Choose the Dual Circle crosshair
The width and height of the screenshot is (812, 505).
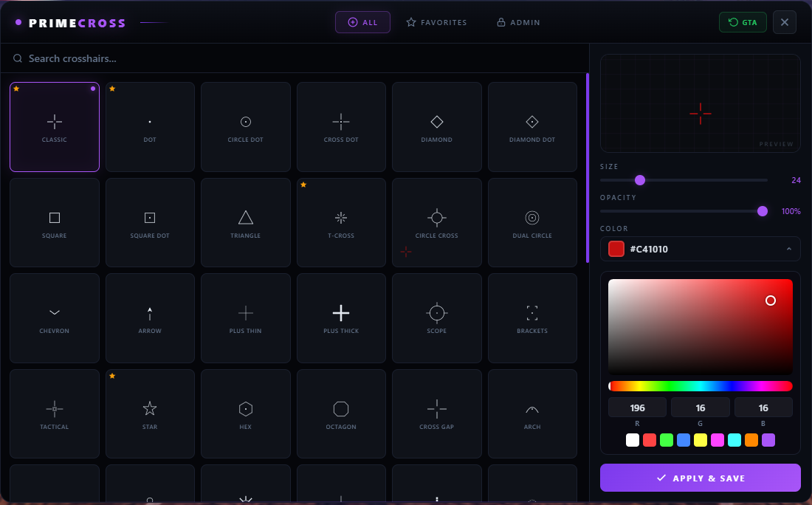tap(532, 222)
